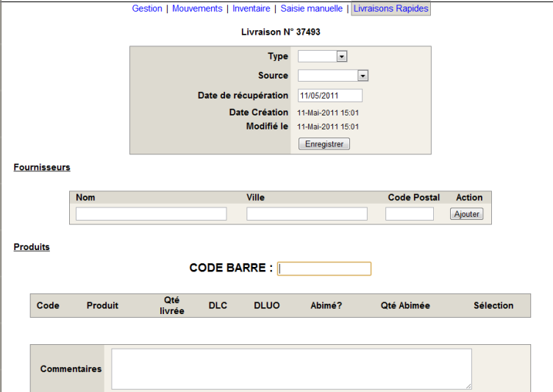The height and width of the screenshot is (392, 553).
Task: Focus the supplier Ville input field
Action: pos(307,214)
